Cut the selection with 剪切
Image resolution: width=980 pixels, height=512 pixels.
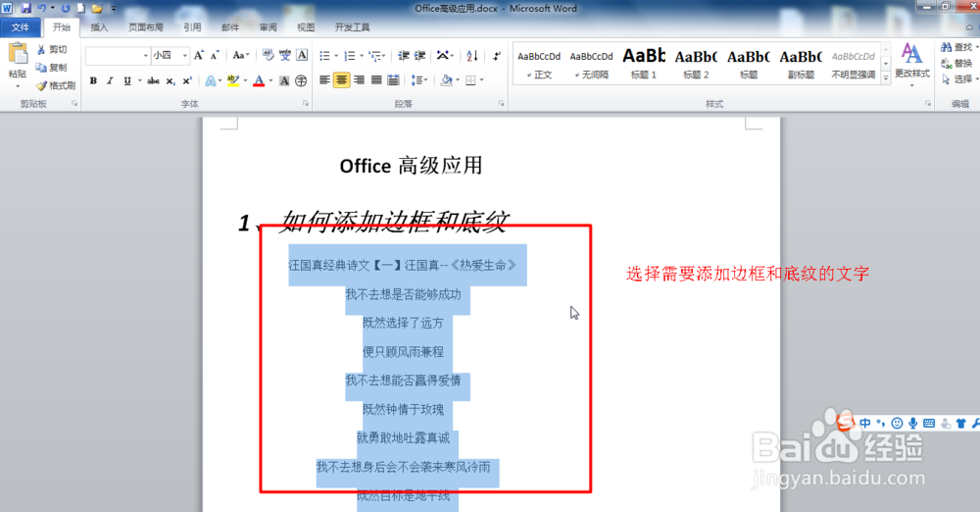[x=52, y=49]
